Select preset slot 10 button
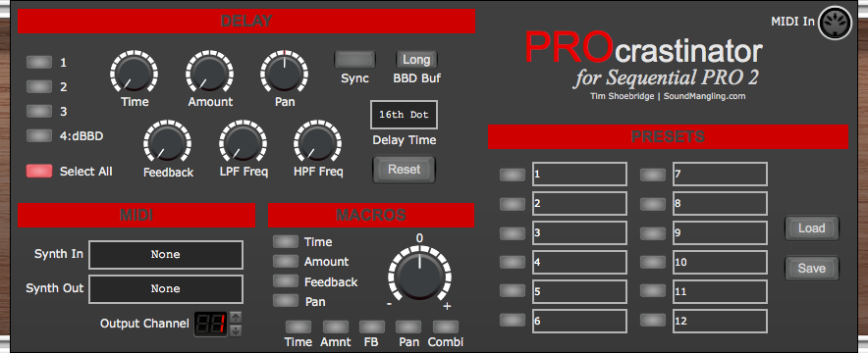 tap(653, 263)
